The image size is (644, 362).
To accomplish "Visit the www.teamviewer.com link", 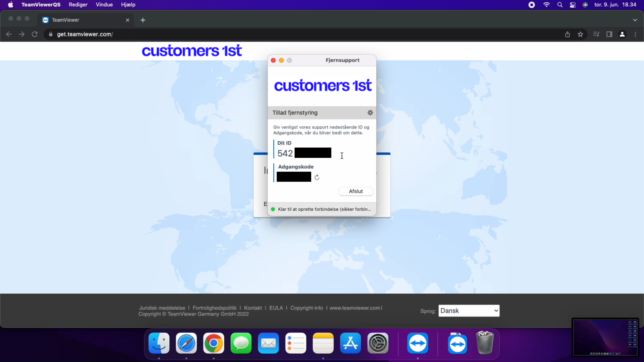I will (x=355, y=308).
